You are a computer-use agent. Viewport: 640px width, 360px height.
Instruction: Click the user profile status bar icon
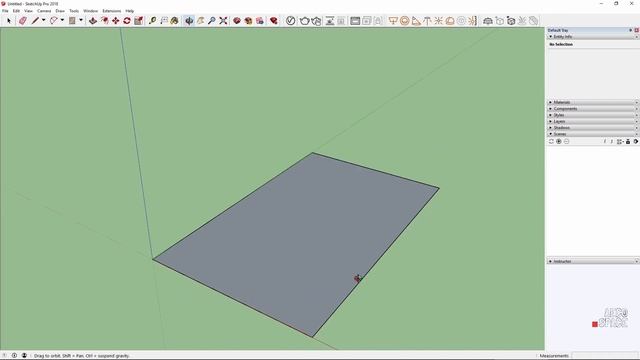tap(24, 356)
